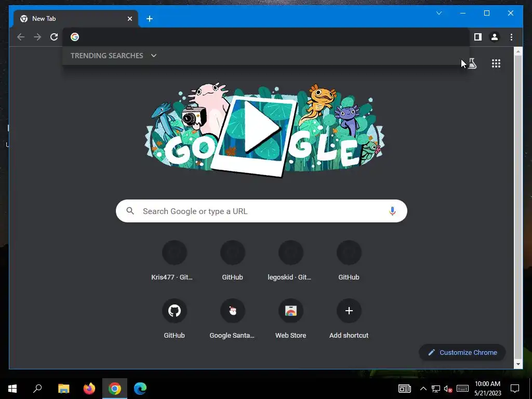Viewport: 532px width, 399px height.
Task: Open Windows taskbar search
Action: click(x=37, y=389)
